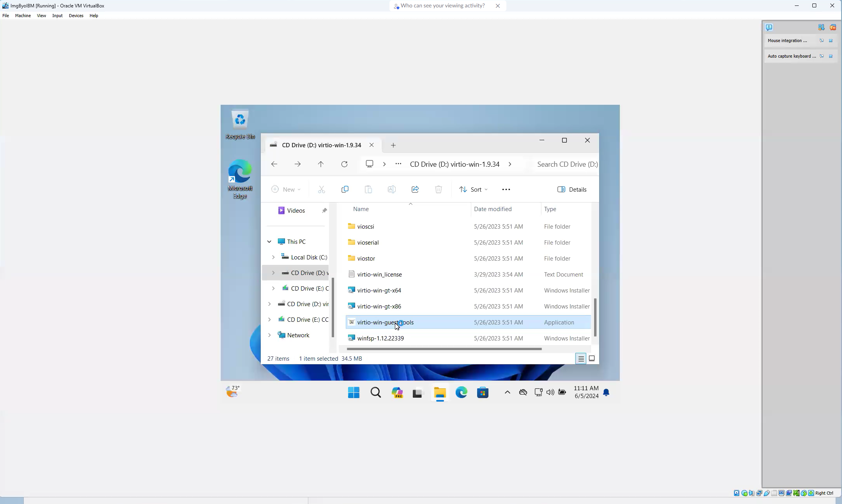Open Copilot preview icon on taskbar
This screenshot has width=842, height=504.
coord(397,393)
